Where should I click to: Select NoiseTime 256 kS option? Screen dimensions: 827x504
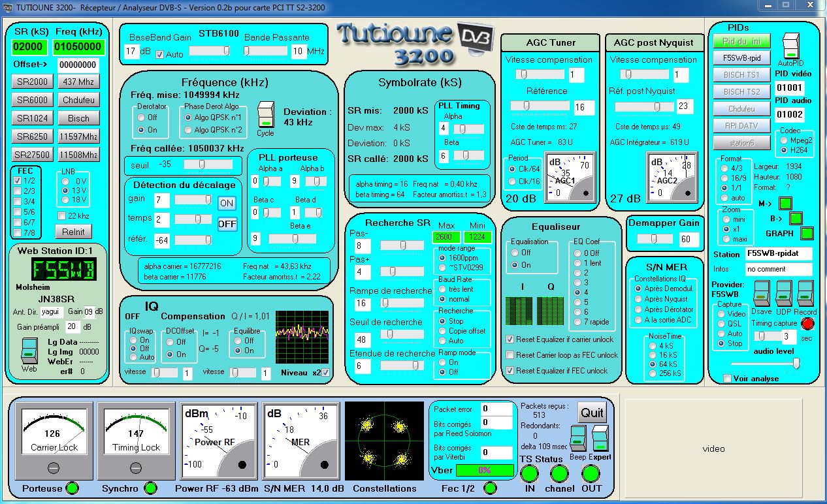tap(652, 373)
